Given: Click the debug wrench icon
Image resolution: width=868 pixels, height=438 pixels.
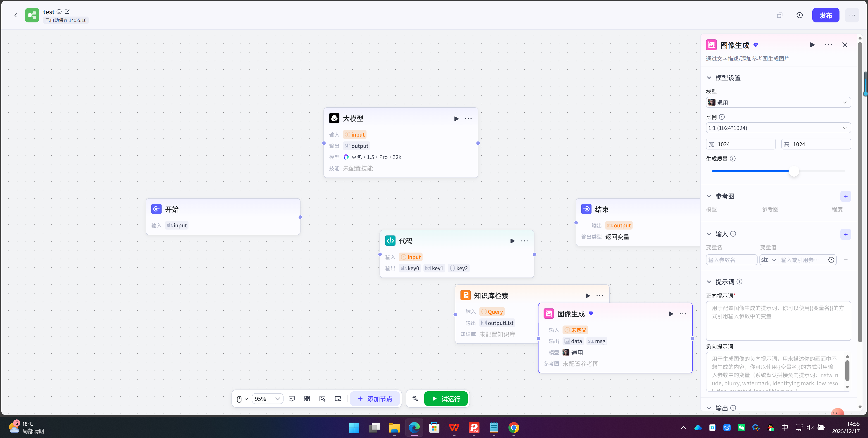Looking at the screenshot, I should click(415, 399).
